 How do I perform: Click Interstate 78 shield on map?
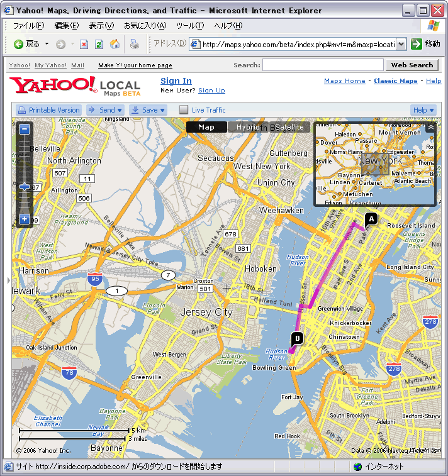pos(69,373)
